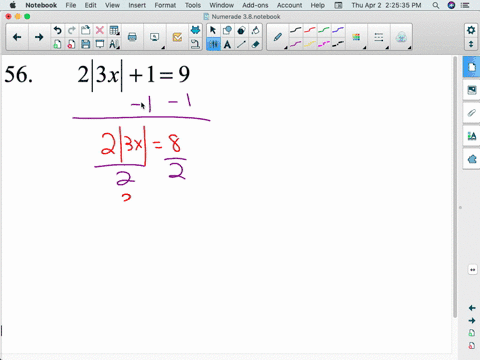The width and height of the screenshot is (480, 360).
Task: Click the Paste clipboard icon
Action: [x=86, y=30]
